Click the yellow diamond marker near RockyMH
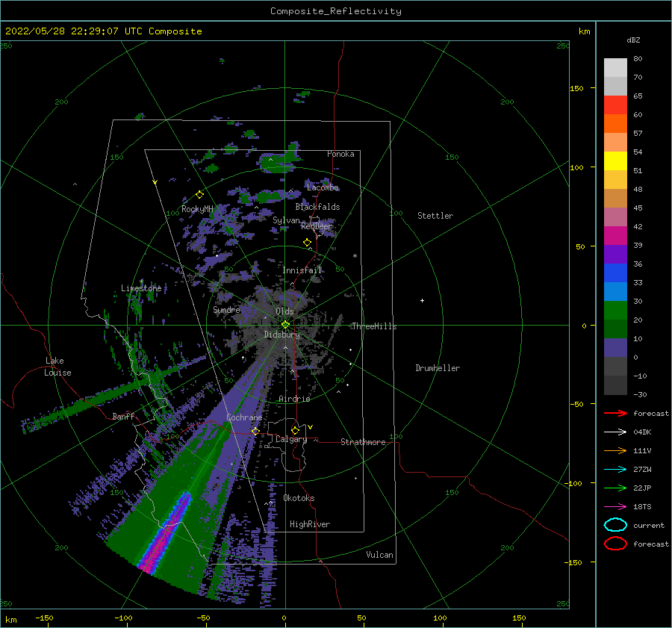This screenshot has height=628, width=672. click(199, 195)
